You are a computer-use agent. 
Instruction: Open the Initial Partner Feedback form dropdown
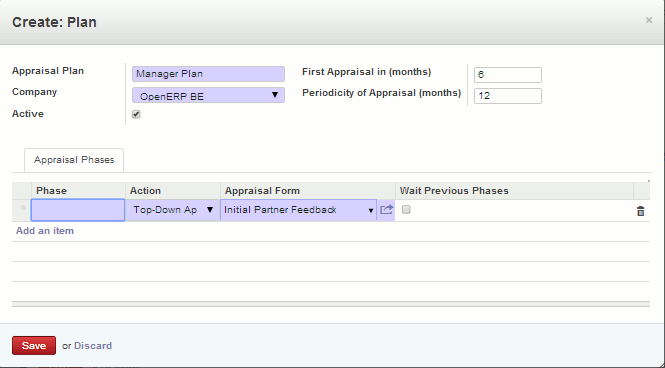299,210
